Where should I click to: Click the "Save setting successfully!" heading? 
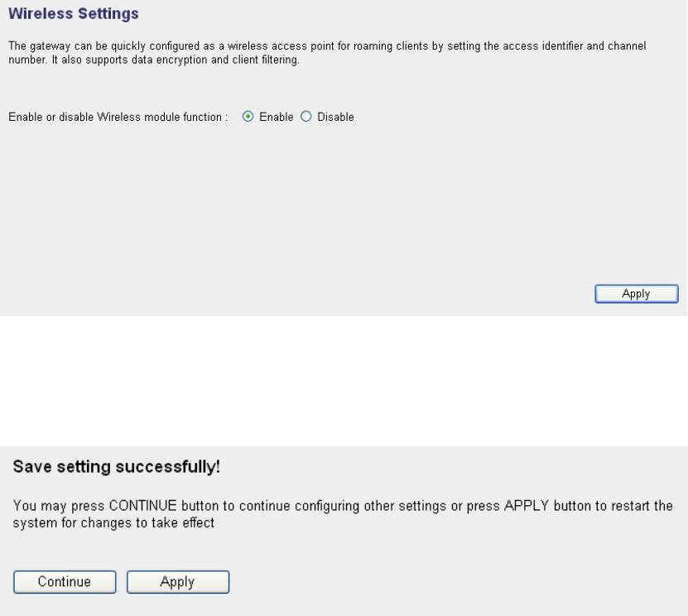(x=116, y=468)
